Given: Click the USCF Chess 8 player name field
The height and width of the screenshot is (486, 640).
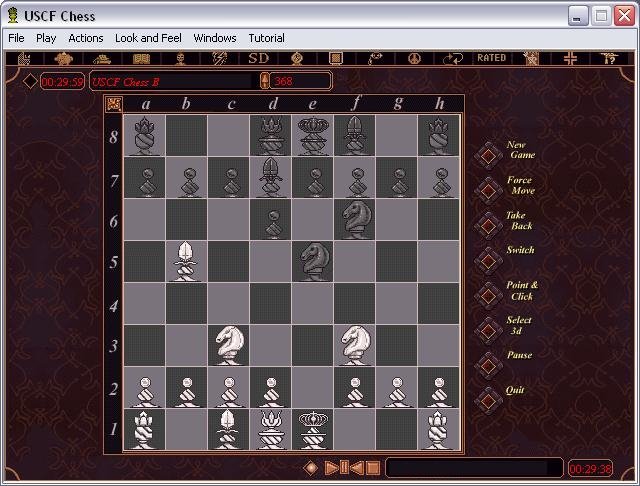Looking at the screenshot, I should tap(172, 81).
